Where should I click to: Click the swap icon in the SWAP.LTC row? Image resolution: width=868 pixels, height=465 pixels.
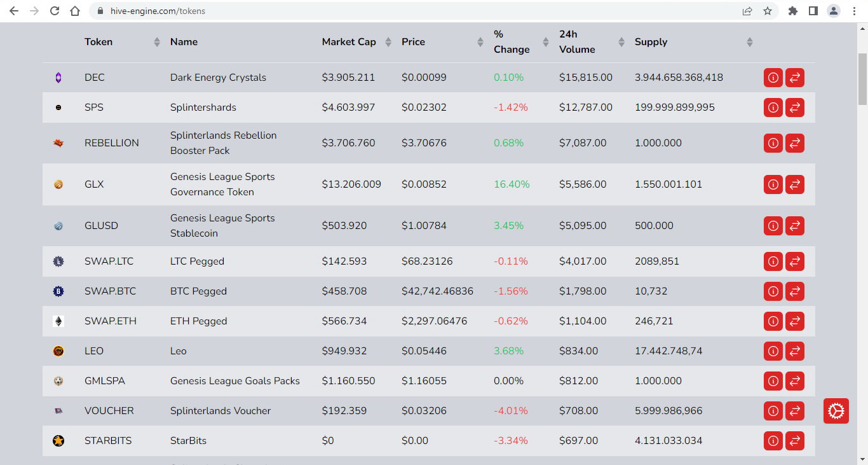795,261
